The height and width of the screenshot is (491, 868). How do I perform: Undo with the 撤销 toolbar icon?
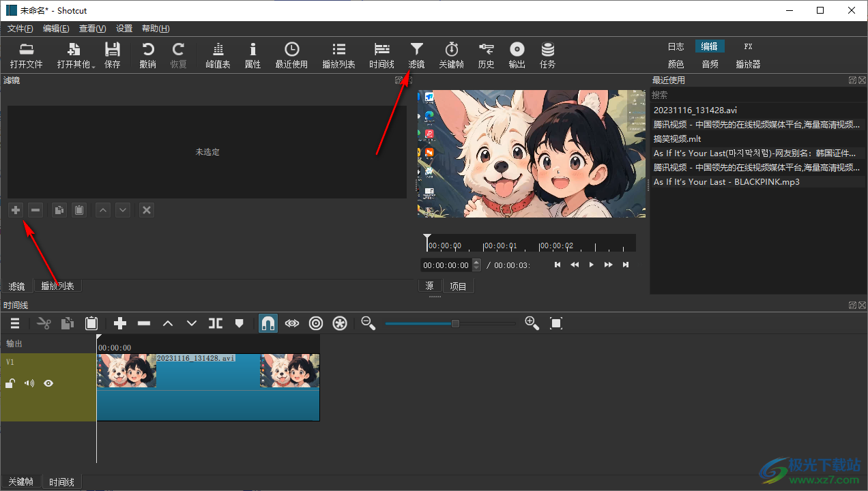[147, 55]
